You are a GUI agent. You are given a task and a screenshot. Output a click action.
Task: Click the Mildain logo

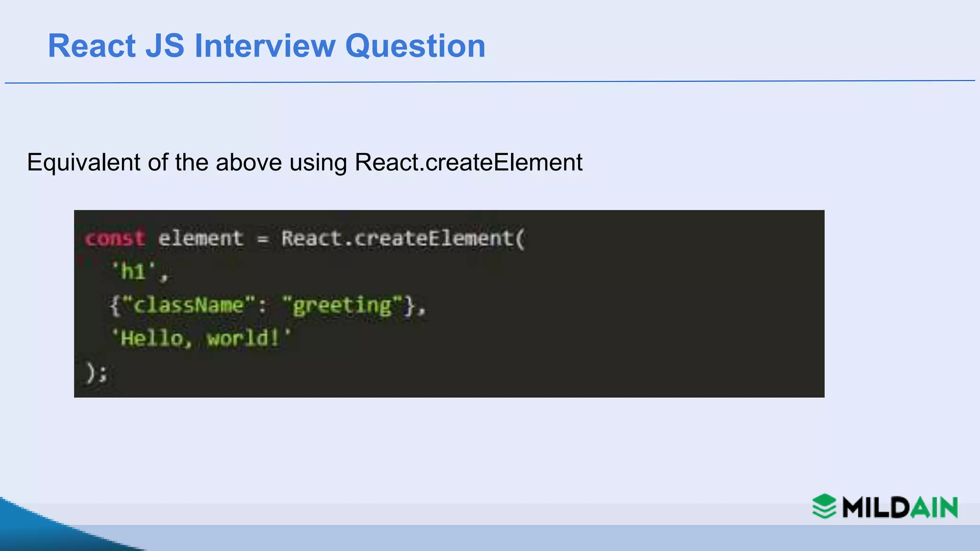click(885, 507)
